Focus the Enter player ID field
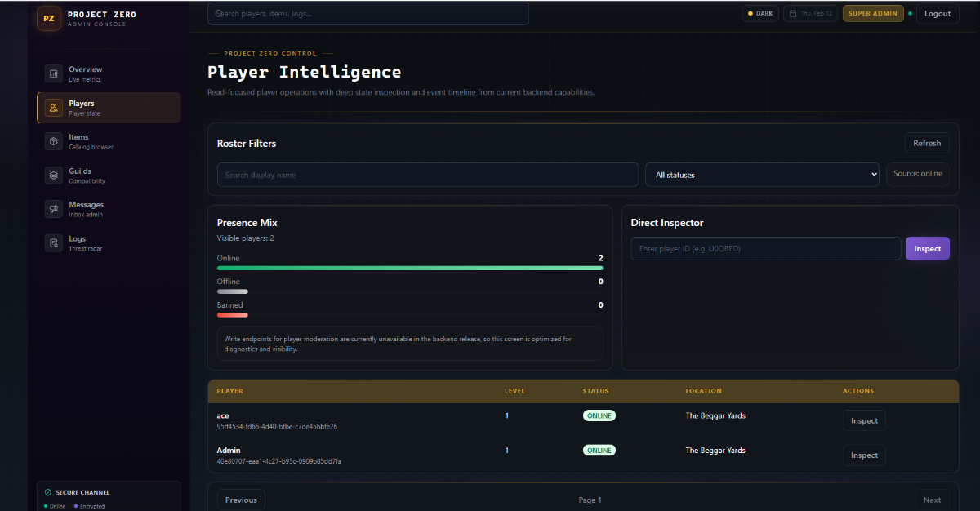 tap(765, 249)
